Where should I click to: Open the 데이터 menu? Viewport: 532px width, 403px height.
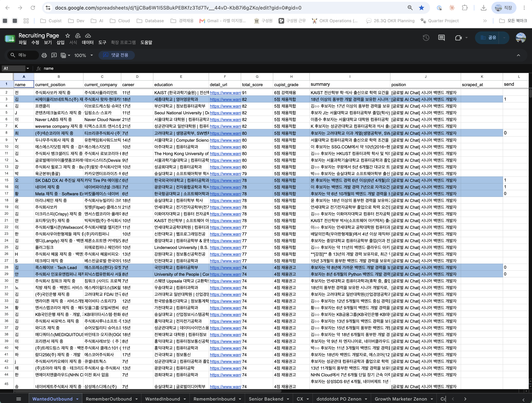pos(88,43)
